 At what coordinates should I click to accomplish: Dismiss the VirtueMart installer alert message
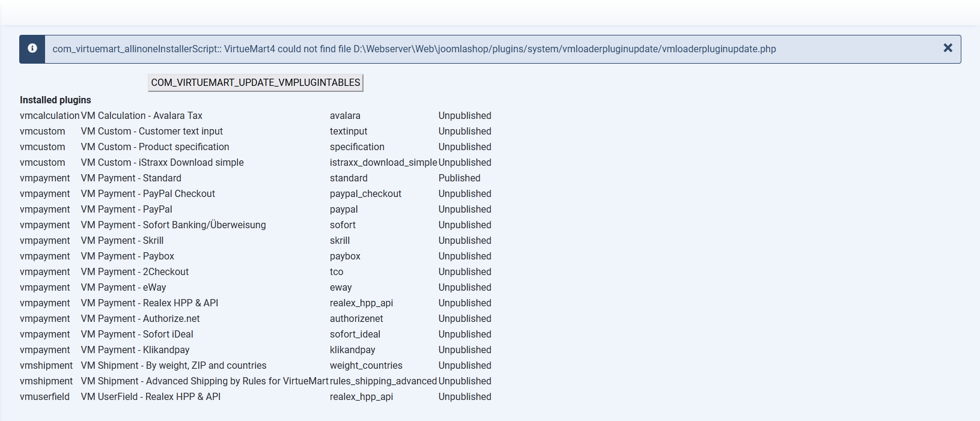948,48
